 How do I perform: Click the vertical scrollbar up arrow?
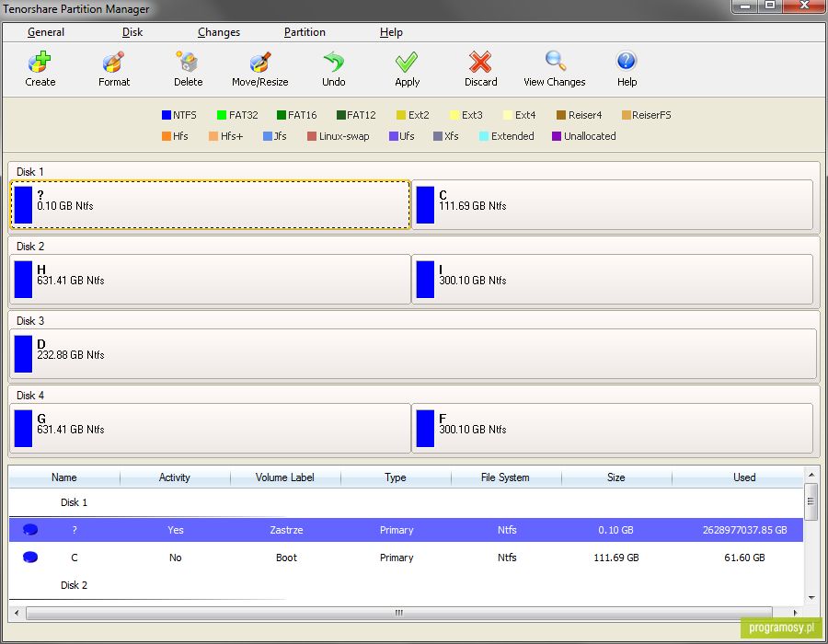point(811,475)
